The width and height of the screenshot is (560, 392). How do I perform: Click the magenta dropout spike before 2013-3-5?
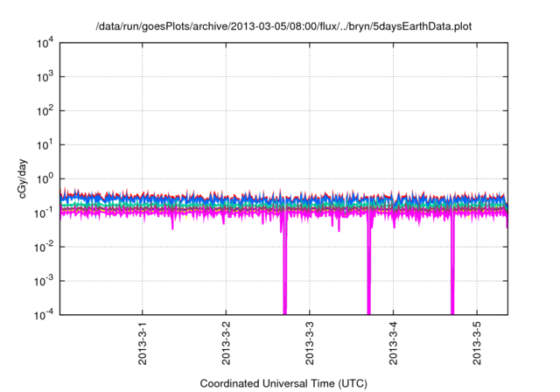click(452, 264)
